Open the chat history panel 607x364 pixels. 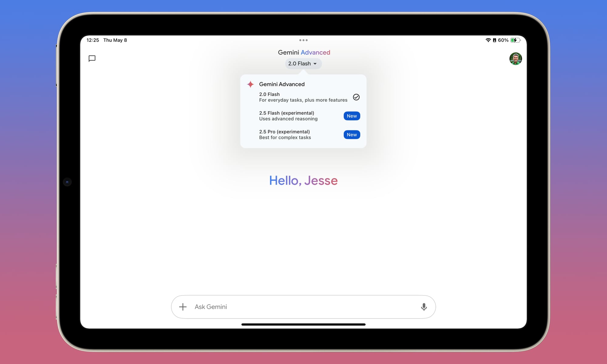92,59
